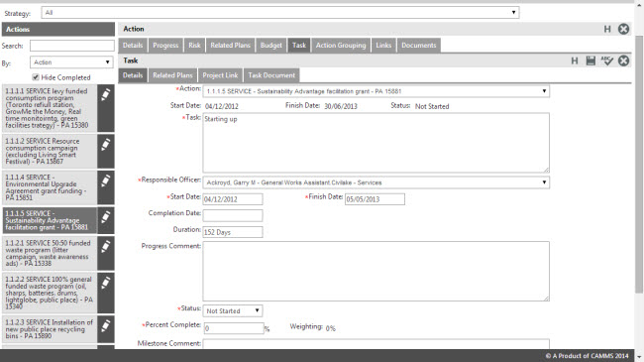Edit action 1.1.2.2 100% general funded pencil icon
Screen dimensions: 644x362
pyautogui.click(x=106, y=293)
